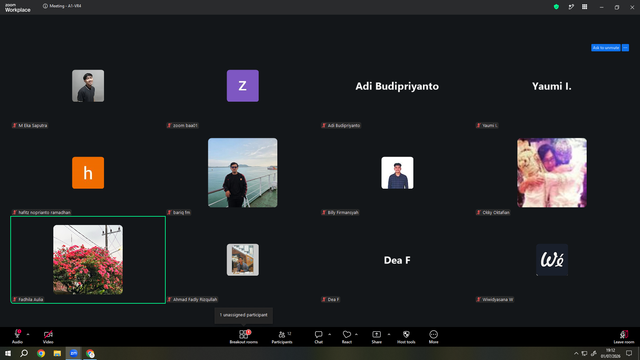Select Fadhila Aulia's flower video tile
The height and width of the screenshot is (360, 640).
pos(88,260)
